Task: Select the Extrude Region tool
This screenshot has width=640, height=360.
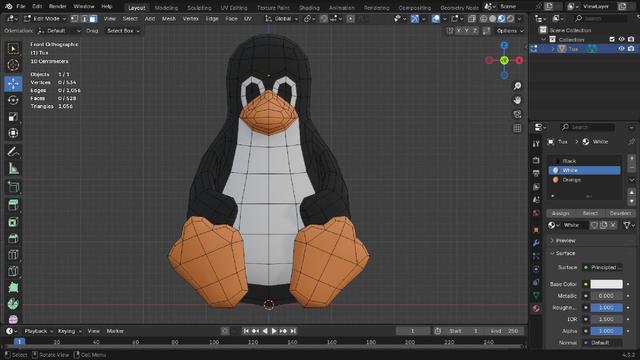Action: coord(13,205)
